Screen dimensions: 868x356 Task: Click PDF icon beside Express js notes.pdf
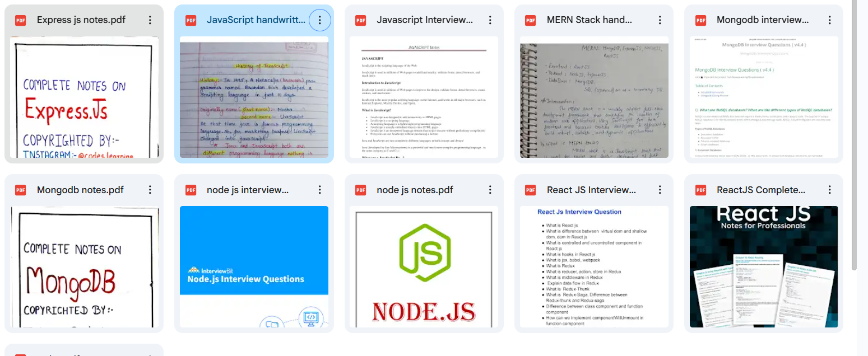[x=21, y=20]
